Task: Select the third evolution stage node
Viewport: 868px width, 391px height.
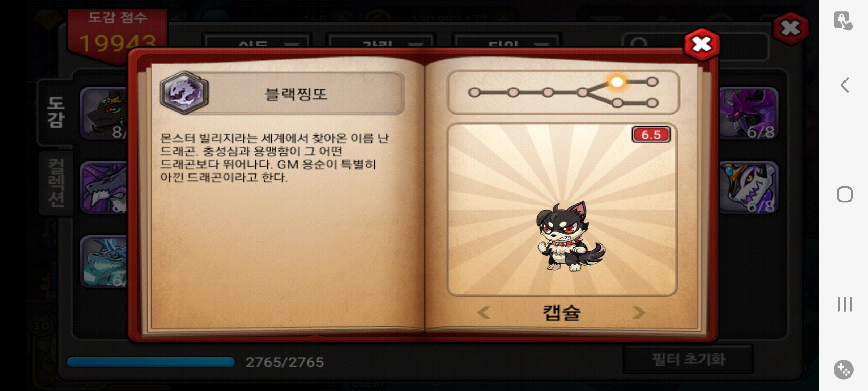Action: pos(548,93)
